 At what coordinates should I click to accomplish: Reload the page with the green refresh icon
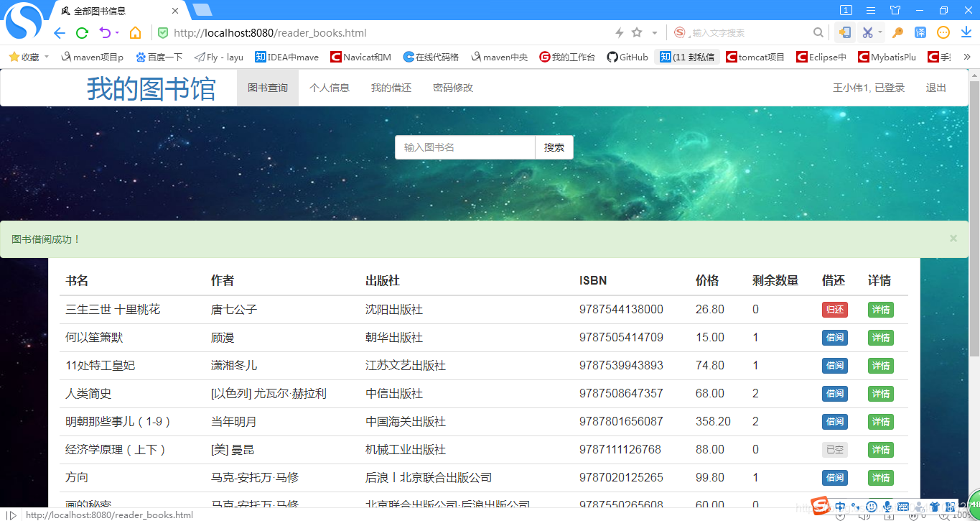pyautogui.click(x=82, y=32)
